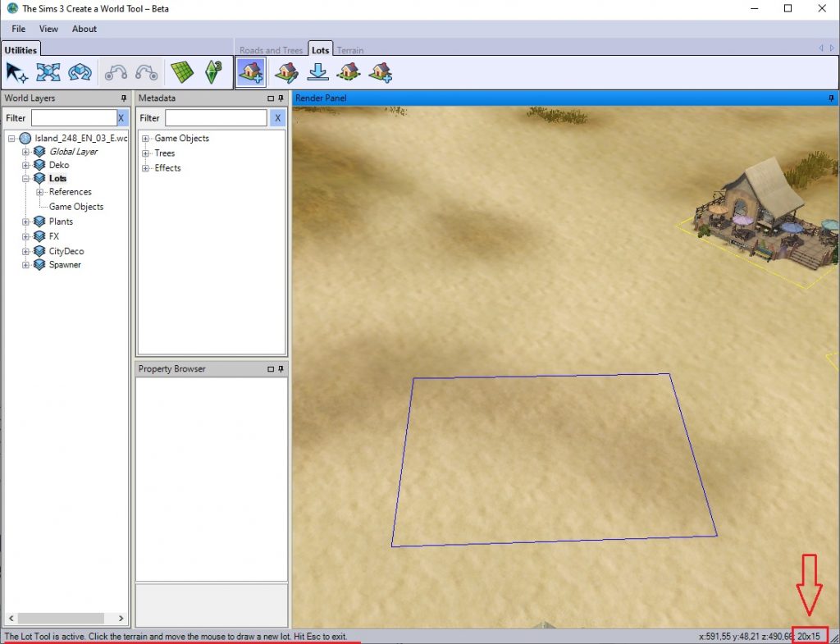Clear the World Layers filter with X

(121, 118)
